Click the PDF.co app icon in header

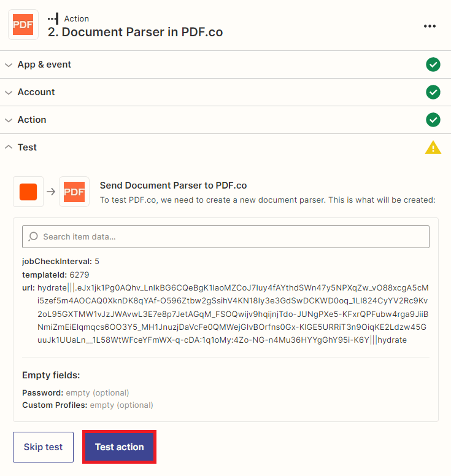click(x=23, y=25)
